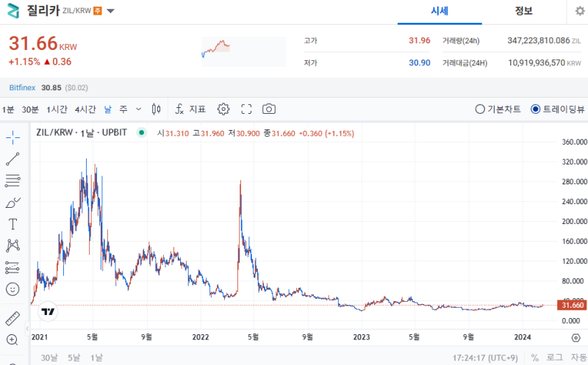This screenshot has width=588, height=365.
Task: Click the 24h volume 347,223,810.086
Action: coord(539,40)
